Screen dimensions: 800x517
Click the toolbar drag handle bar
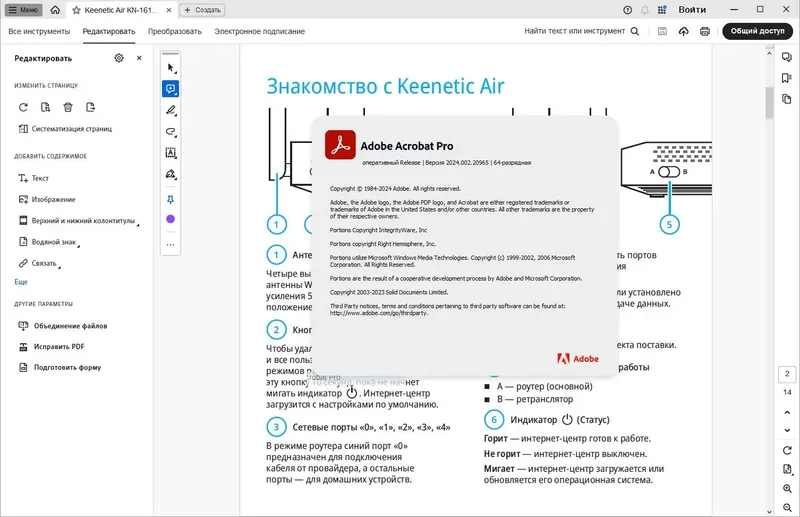(x=170, y=53)
